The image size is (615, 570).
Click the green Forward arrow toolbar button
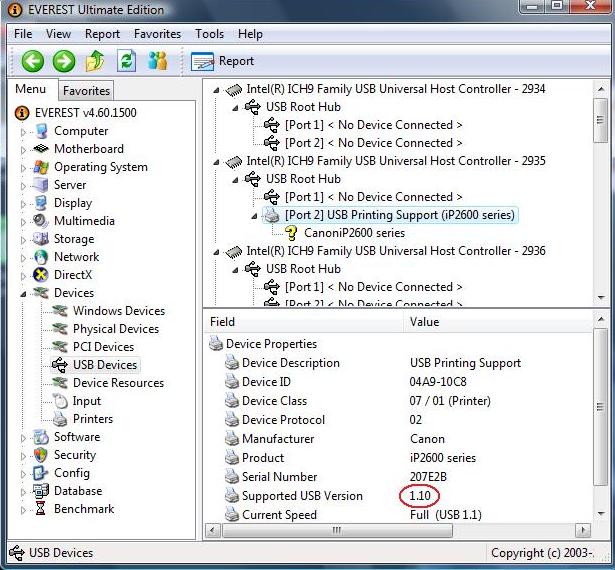(x=64, y=61)
